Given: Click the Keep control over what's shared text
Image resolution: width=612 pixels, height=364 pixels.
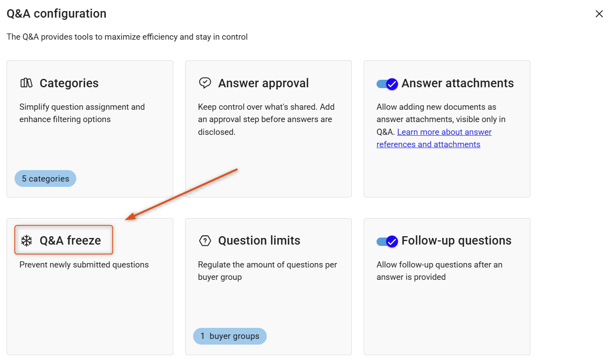Looking at the screenshot, I should coord(266,119).
